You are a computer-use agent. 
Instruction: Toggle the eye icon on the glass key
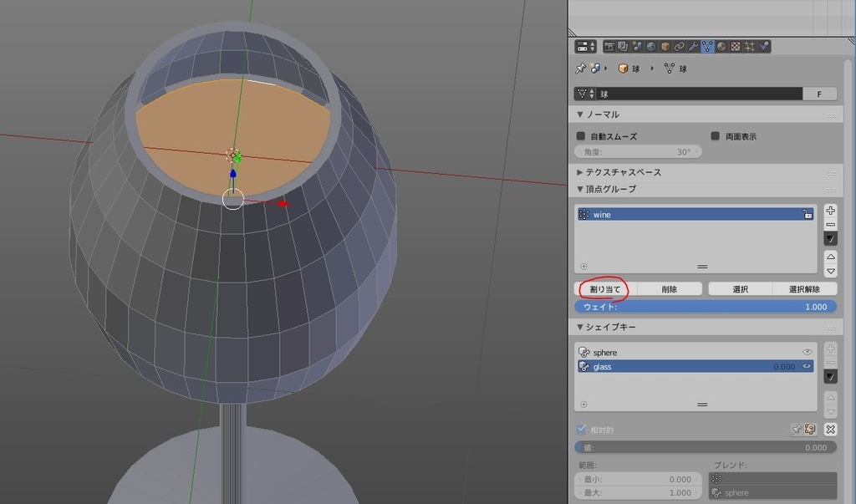[807, 366]
